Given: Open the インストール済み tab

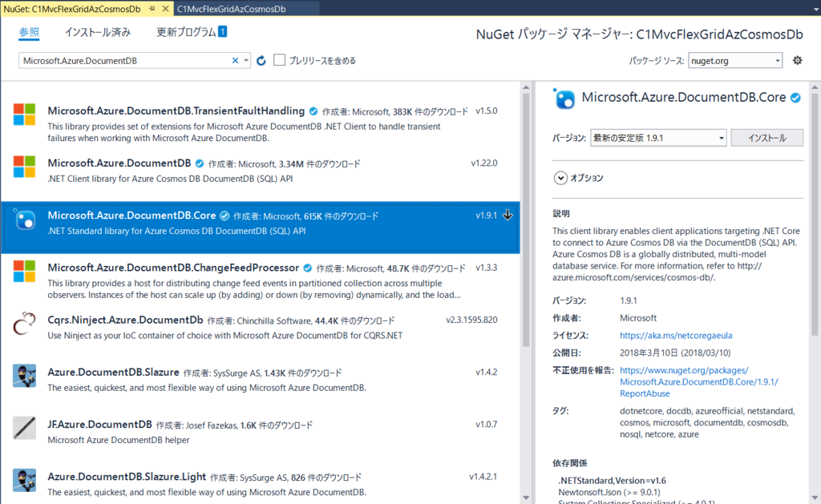Looking at the screenshot, I should (97, 32).
